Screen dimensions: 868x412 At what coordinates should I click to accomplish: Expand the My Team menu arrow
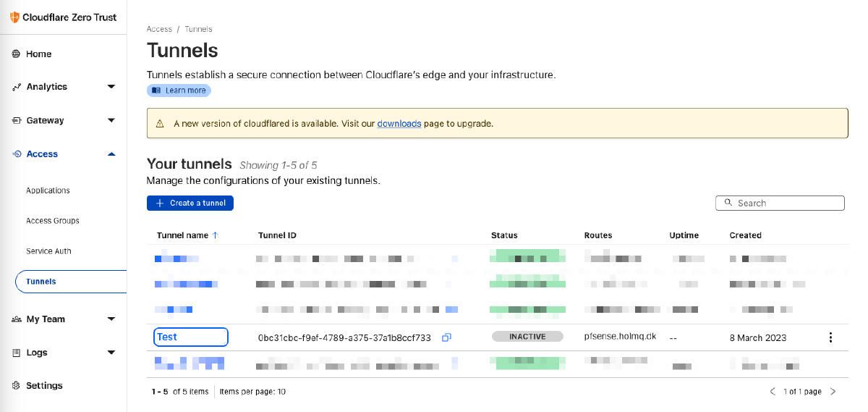111,319
